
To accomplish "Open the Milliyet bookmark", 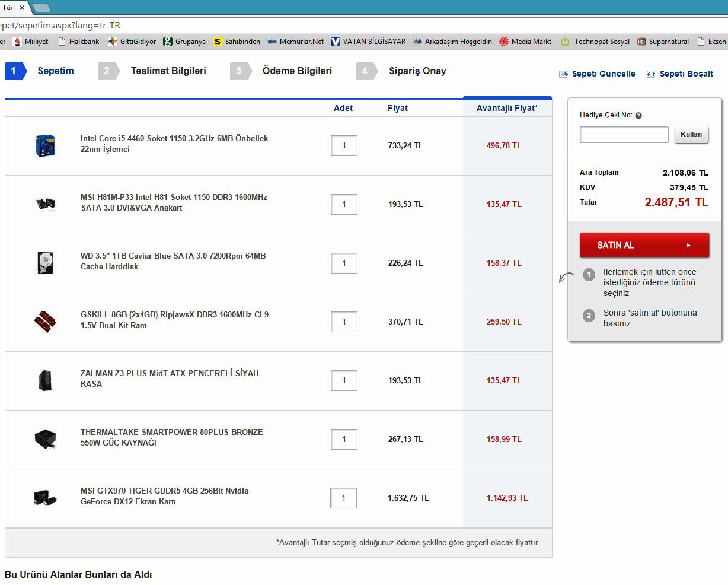I will point(31,42).
